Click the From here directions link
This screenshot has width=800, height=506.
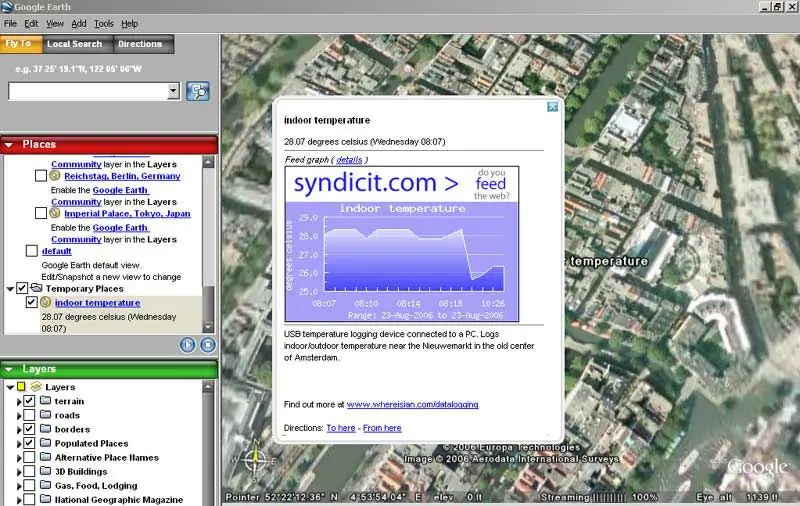382,428
